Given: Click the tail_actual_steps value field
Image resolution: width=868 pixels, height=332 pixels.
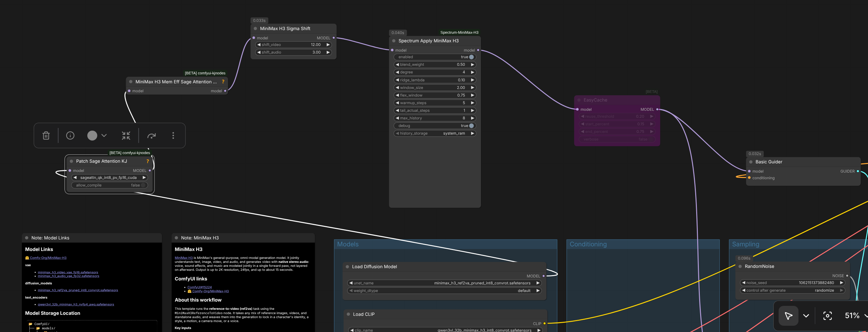Looking at the screenshot, I should pyautogui.click(x=435, y=110).
